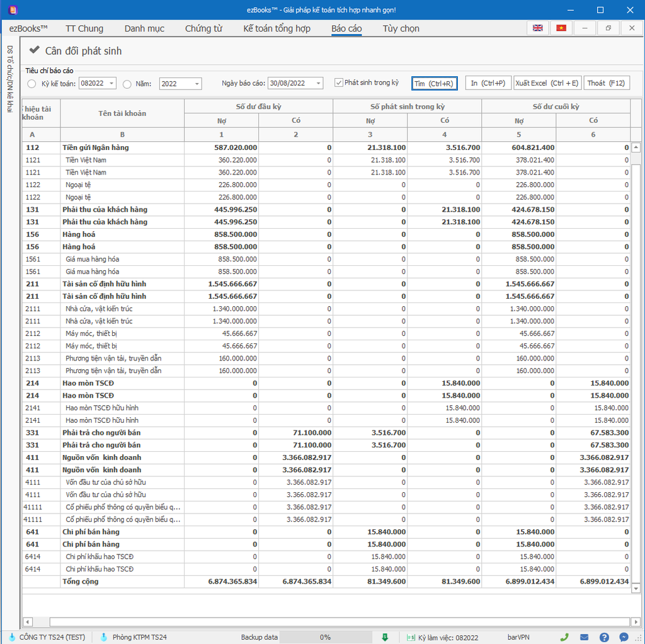Click the ezBooks app logo in title bar
This screenshot has height=644, width=645.
pyautogui.click(x=13, y=10)
